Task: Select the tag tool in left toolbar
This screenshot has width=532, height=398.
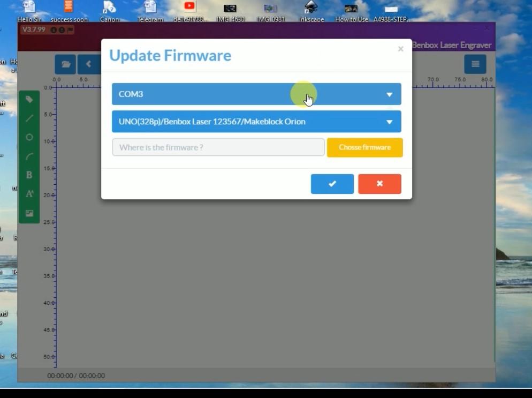Action: pyautogui.click(x=29, y=100)
